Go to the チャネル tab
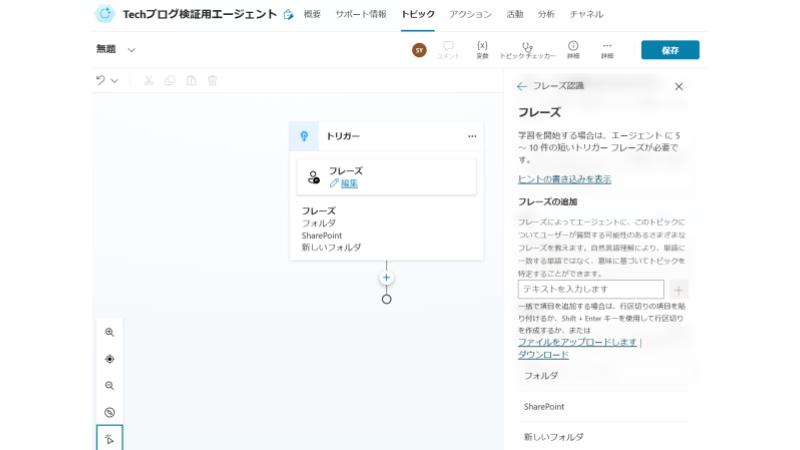The image size is (800, 450). [x=586, y=14]
